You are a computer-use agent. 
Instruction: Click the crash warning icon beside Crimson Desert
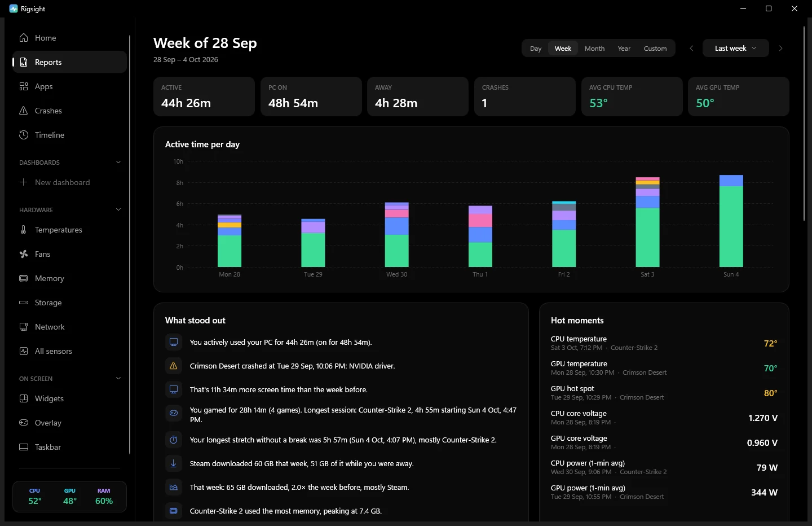coord(174,366)
